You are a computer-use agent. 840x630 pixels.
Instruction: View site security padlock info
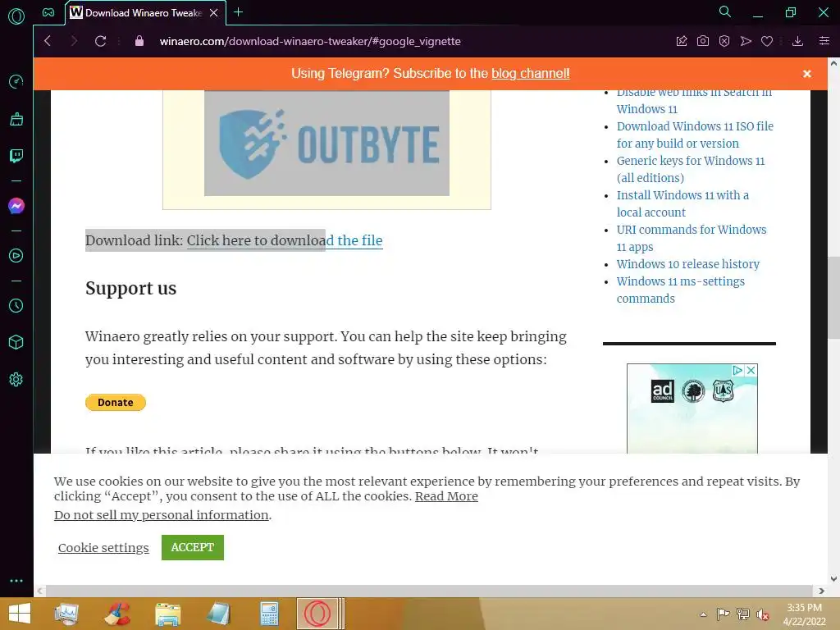(x=139, y=41)
